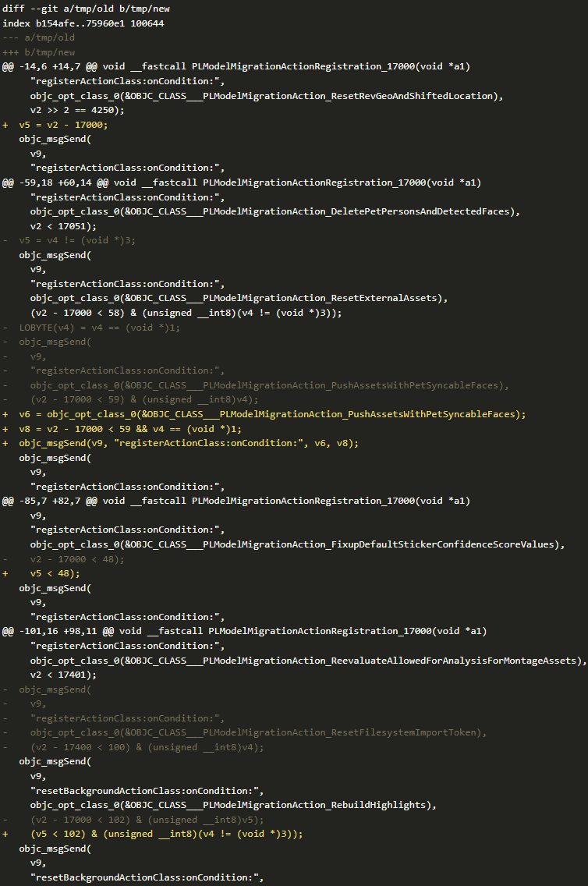Click the 'diff --git a/tmp/old b/tmp/new' header line
The height and width of the screenshot is (886, 588).
coord(86,9)
